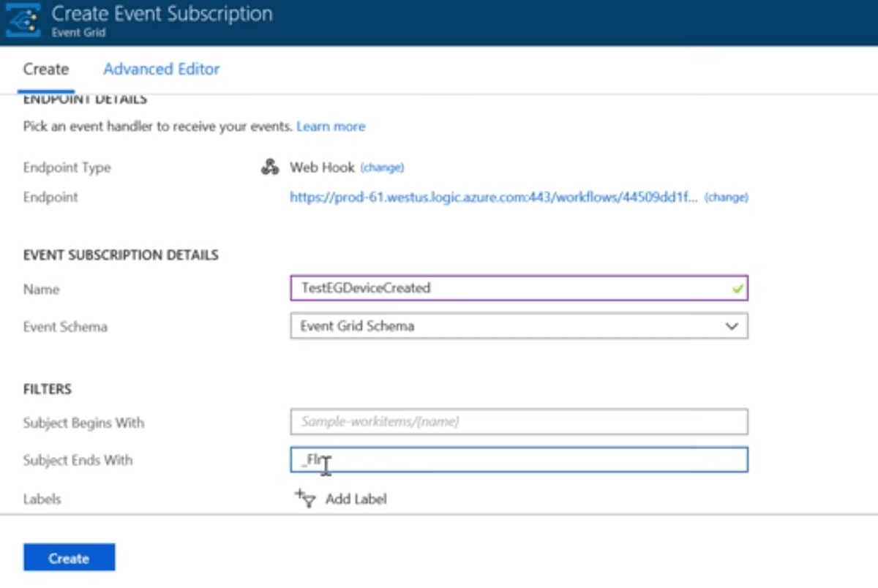Click the Event Grid logo icon
Screen dimensions: 878x588
tap(23, 21)
